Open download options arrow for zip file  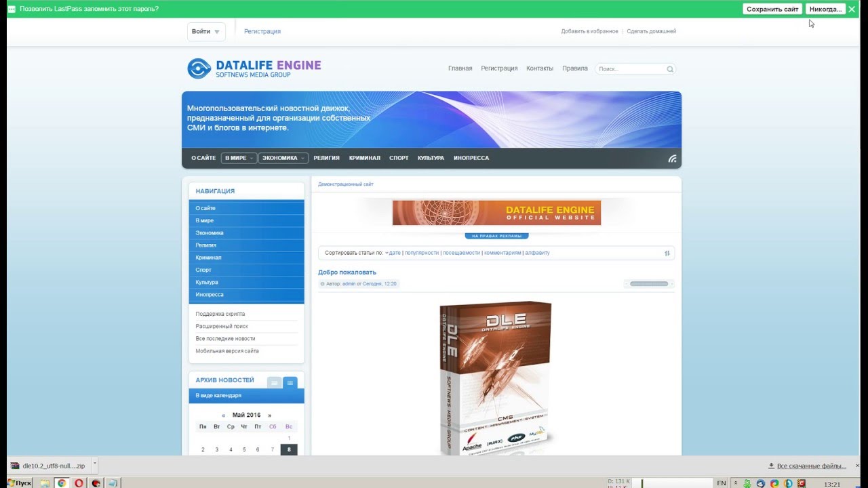point(94,465)
